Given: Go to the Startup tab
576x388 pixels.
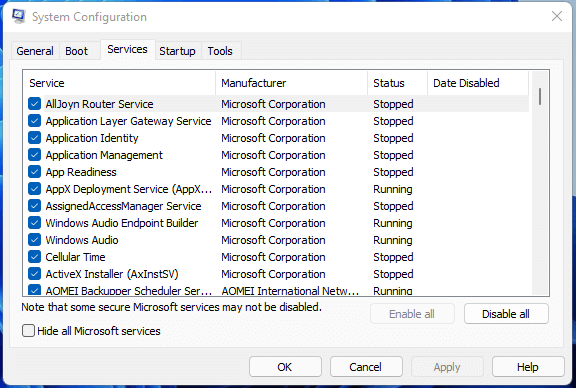Looking at the screenshot, I should point(177,51).
